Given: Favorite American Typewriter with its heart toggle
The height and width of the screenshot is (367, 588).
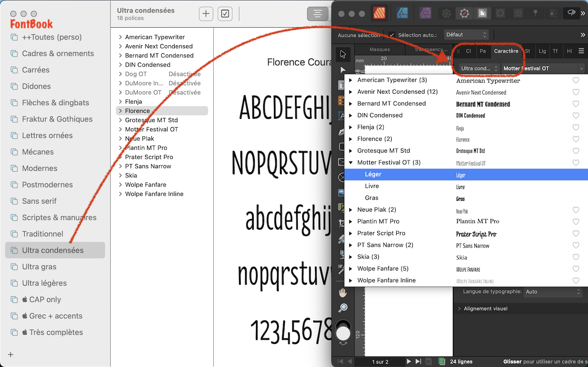Looking at the screenshot, I should tap(575, 80).
